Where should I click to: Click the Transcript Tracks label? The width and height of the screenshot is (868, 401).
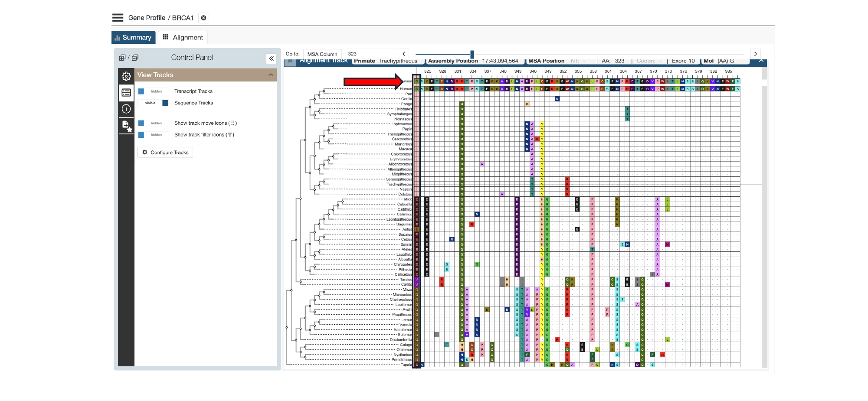(193, 91)
